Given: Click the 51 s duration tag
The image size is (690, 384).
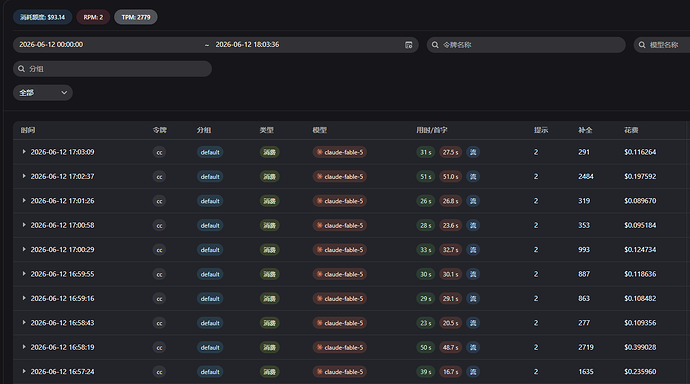Looking at the screenshot, I should 426,176.
